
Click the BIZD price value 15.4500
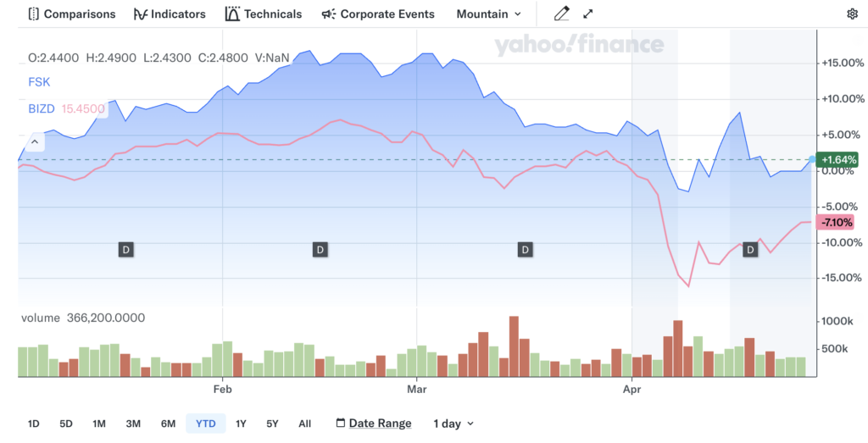click(x=83, y=109)
